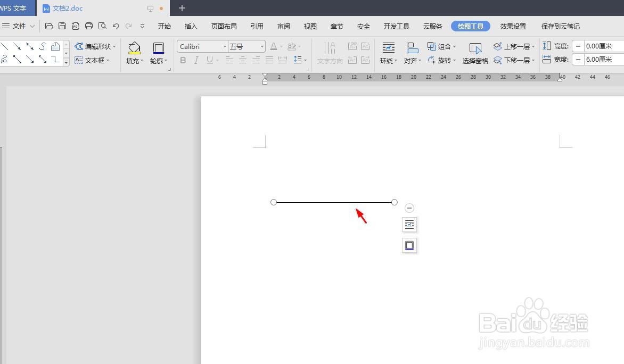Insert a text box via 文本框 icon
This screenshot has width=624, height=364.
[x=80, y=60]
